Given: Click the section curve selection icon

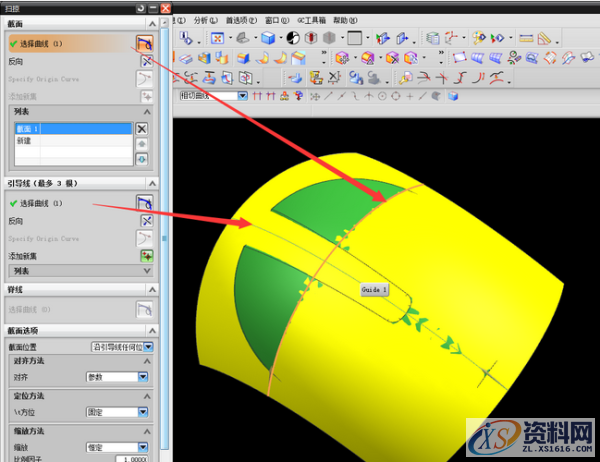Looking at the screenshot, I should pyautogui.click(x=144, y=44).
